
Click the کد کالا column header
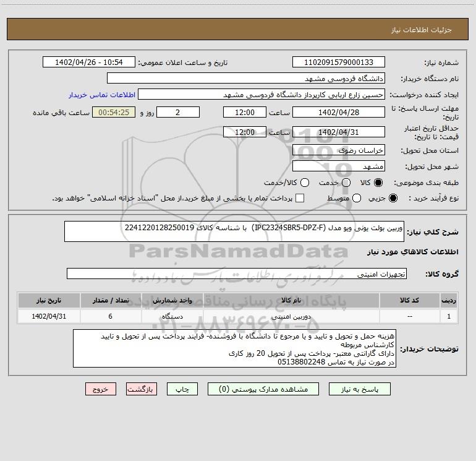point(409,300)
